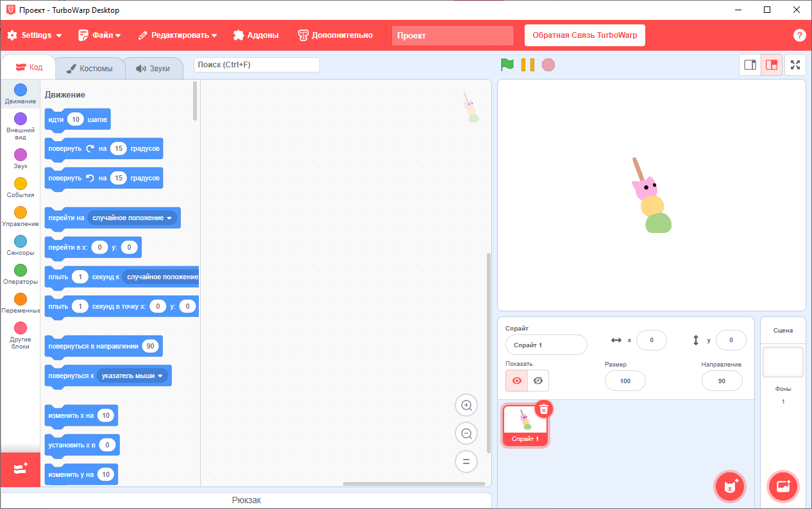Open the Звуки tab

pos(154,67)
